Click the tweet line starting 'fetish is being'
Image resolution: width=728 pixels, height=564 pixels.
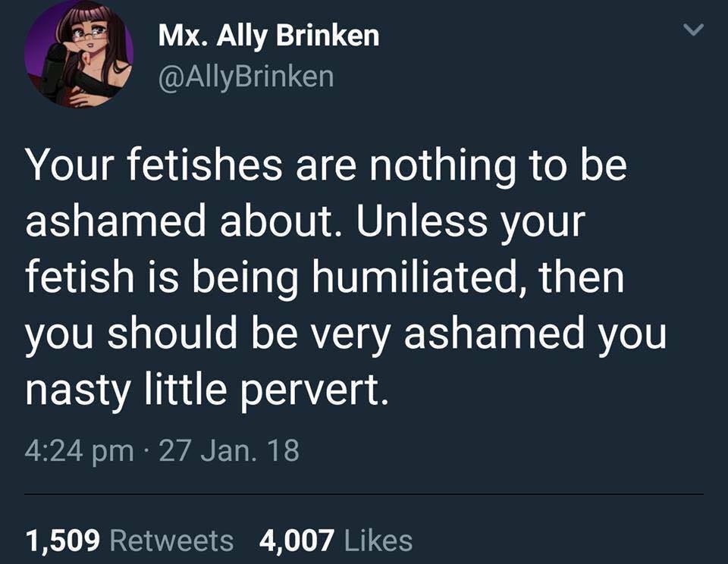tap(325, 277)
